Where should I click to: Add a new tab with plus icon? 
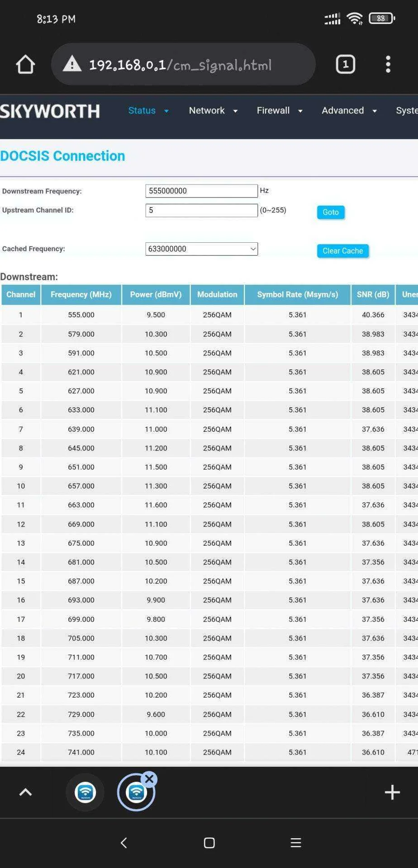click(392, 792)
